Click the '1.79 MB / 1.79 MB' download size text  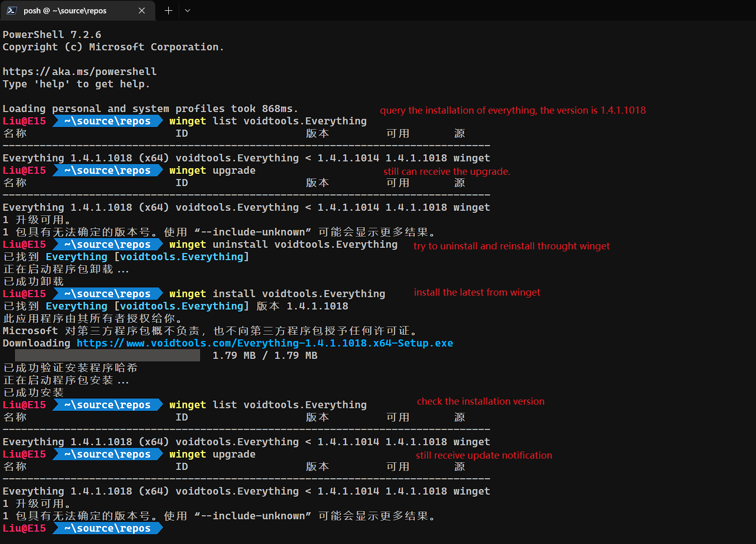click(265, 355)
